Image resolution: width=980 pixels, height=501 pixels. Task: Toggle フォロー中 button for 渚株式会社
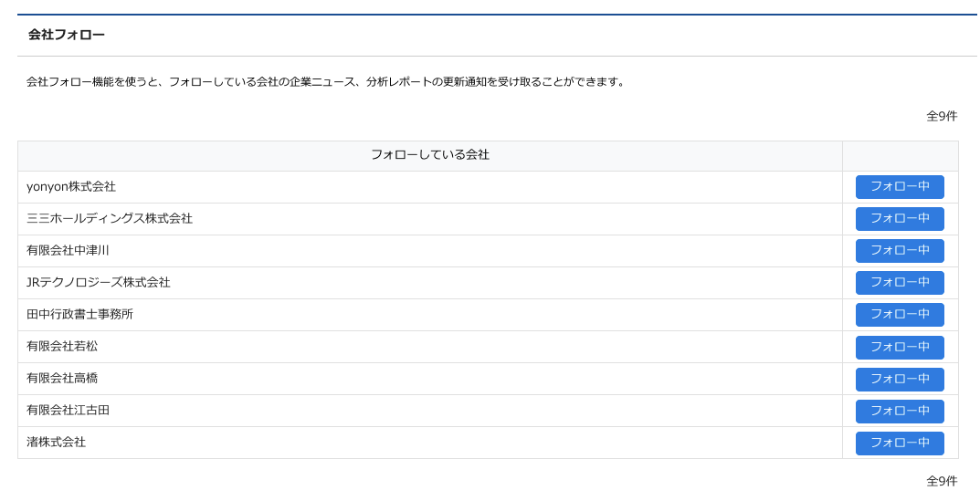(x=900, y=444)
